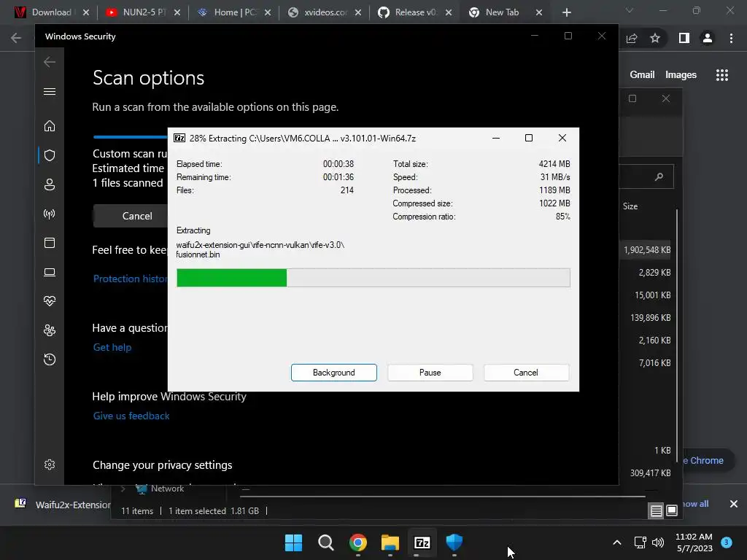Open the Windows Start button
This screenshot has width=747, height=560.
coord(293,542)
